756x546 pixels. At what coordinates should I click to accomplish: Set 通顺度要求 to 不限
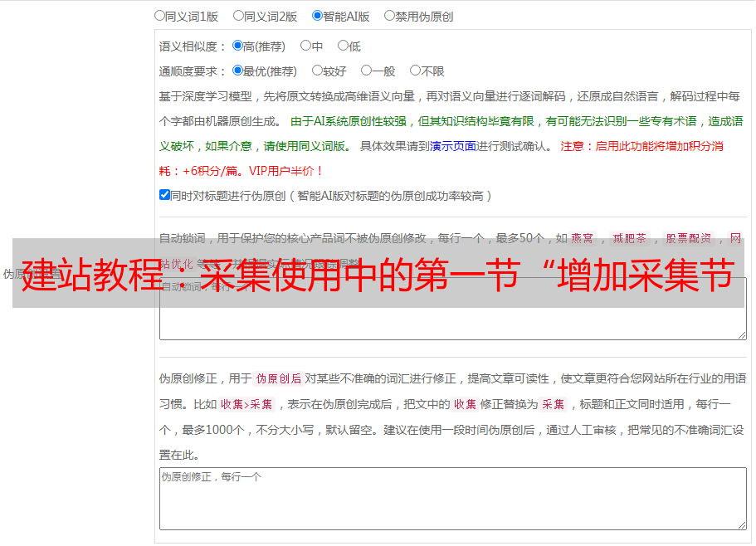coord(415,71)
